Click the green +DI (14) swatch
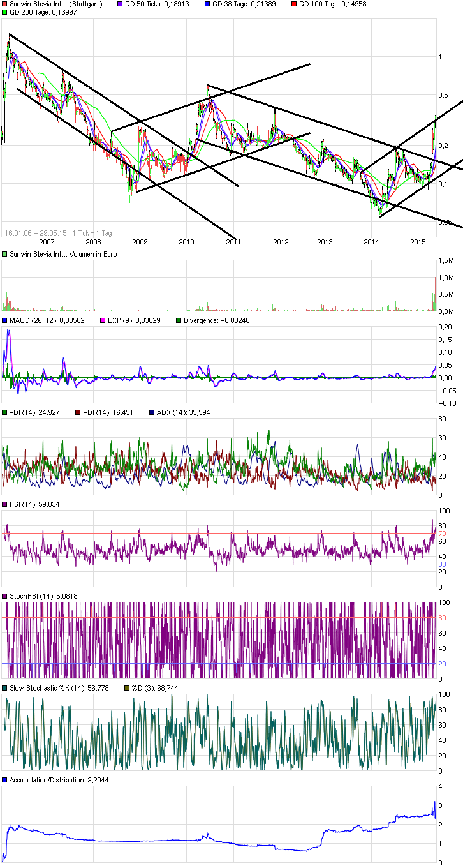 coord(5,412)
